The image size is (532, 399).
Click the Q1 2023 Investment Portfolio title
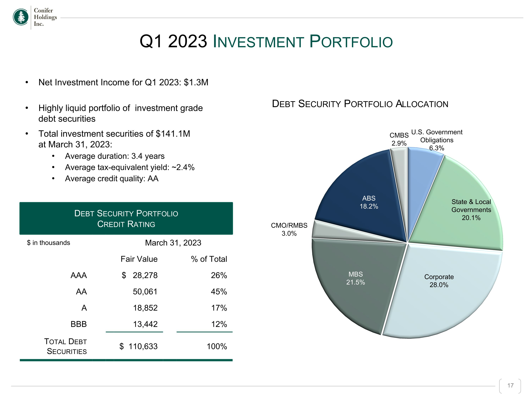pyautogui.click(x=266, y=41)
